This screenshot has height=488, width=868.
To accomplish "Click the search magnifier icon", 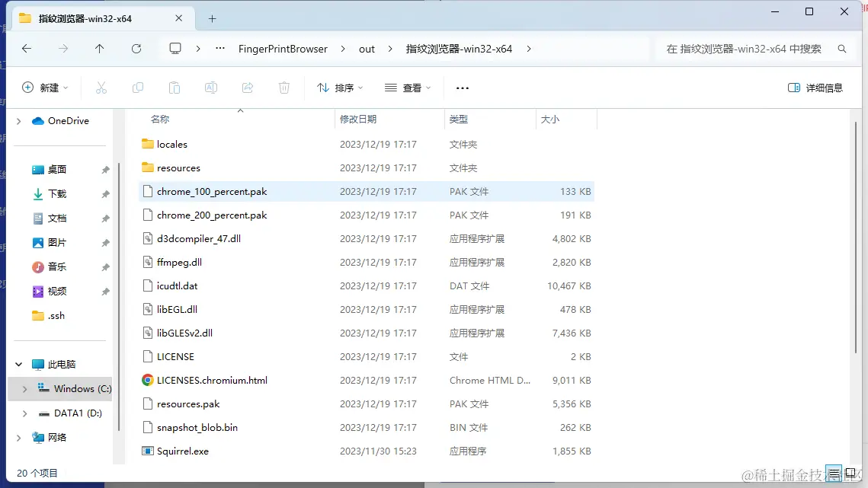I will pyautogui.click(x=842, y=49).
